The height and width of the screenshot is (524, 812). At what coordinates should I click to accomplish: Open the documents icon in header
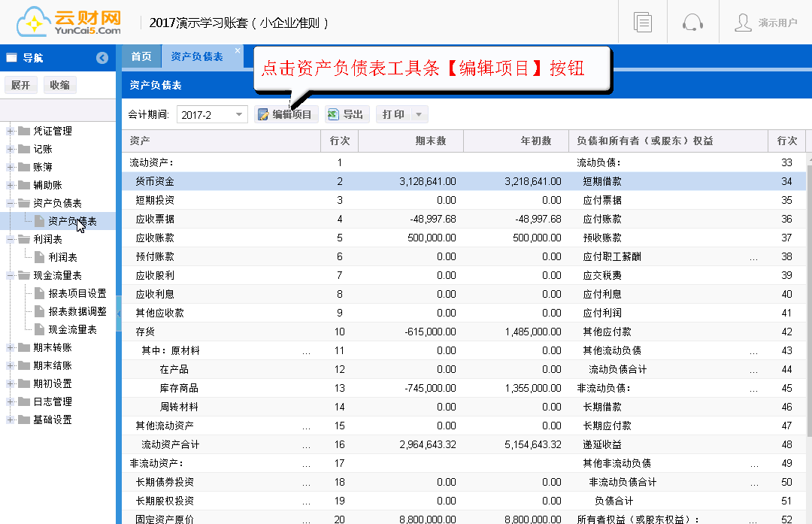643,23
